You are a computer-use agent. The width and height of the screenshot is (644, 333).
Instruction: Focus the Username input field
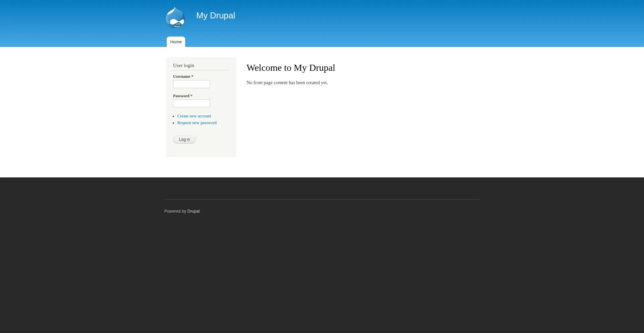point(192,84)
